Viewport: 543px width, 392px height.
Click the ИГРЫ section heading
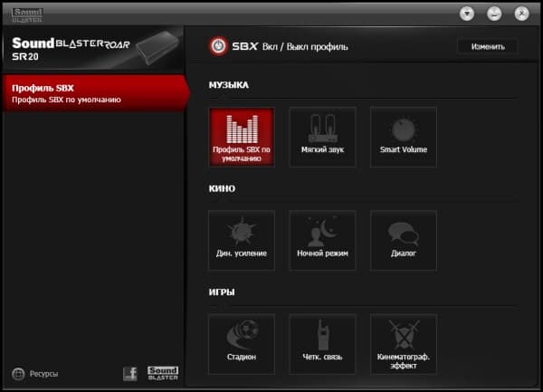(x=222, y=292)
